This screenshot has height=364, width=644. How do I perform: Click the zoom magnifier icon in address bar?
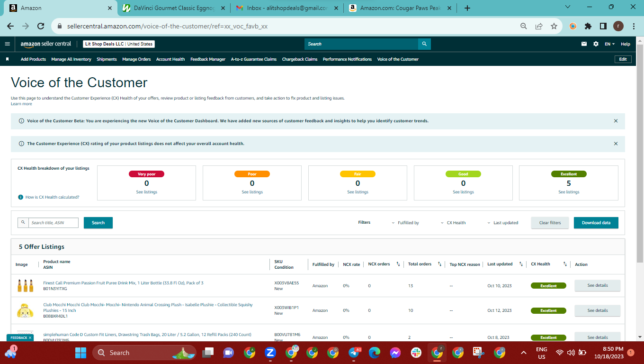coord(524,27)
